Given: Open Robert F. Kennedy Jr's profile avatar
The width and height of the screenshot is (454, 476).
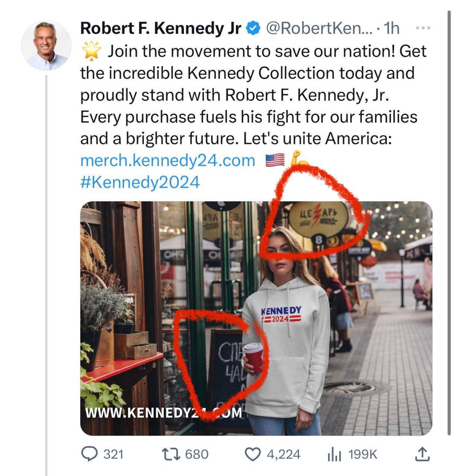Looking at the screenshot, I should [46, 45].
